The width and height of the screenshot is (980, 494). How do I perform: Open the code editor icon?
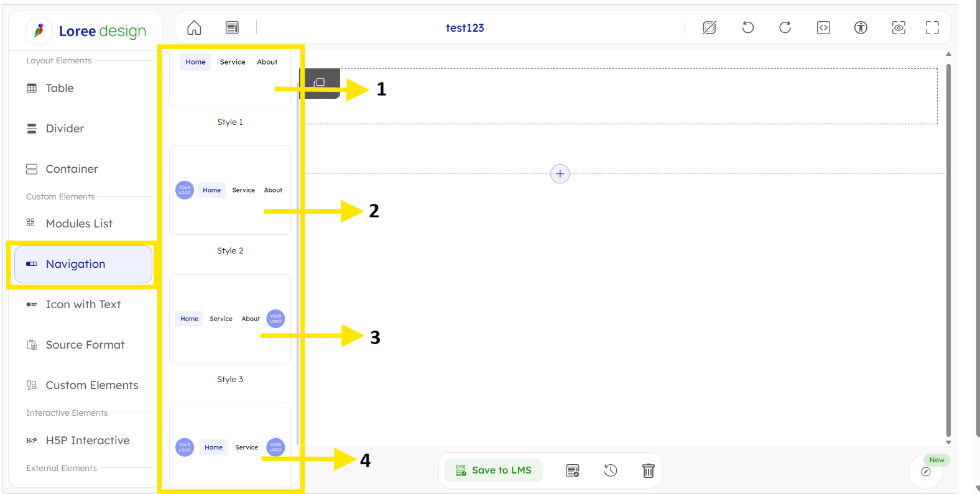[x=823, y=27]
